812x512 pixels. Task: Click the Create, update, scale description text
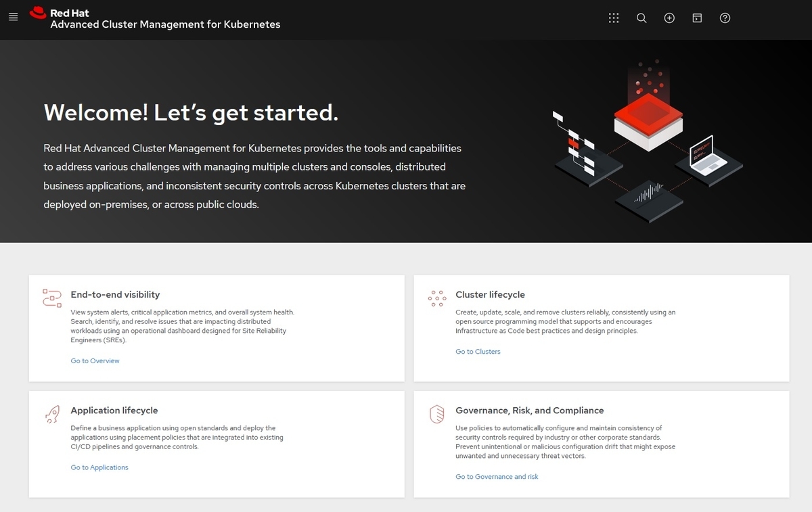(566, 321)
